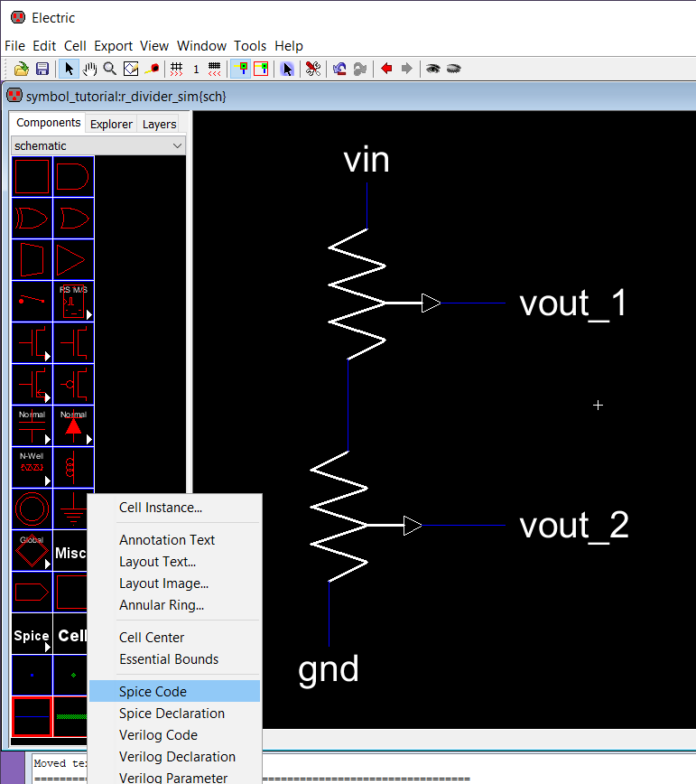Select the square black-box component

coord(32,176)
